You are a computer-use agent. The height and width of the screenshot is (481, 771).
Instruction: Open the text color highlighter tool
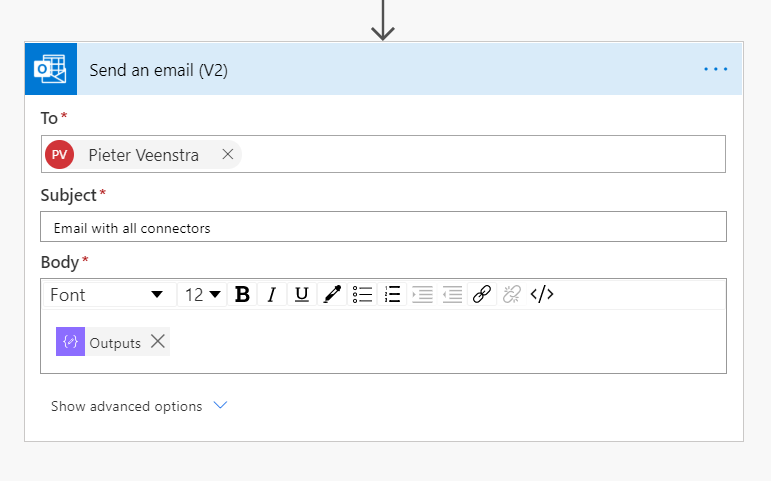click(332, 295)
